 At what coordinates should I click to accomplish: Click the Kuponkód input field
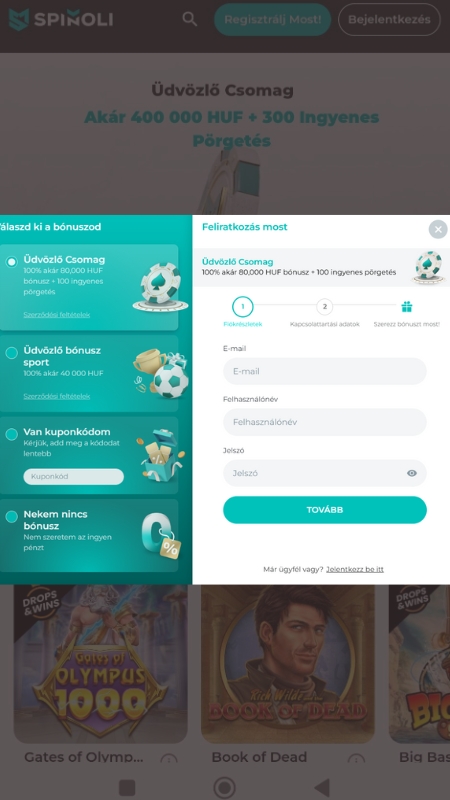click(x=73, y=477)
